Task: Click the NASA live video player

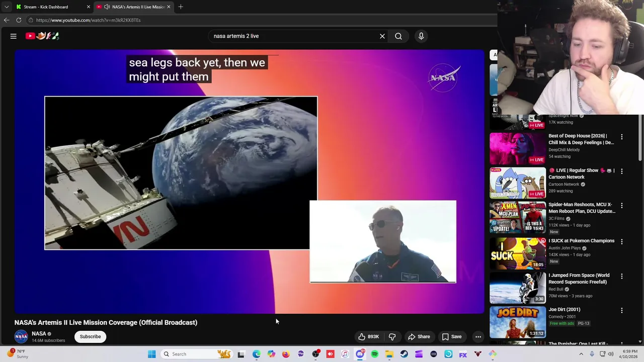Action: point(249,181)
